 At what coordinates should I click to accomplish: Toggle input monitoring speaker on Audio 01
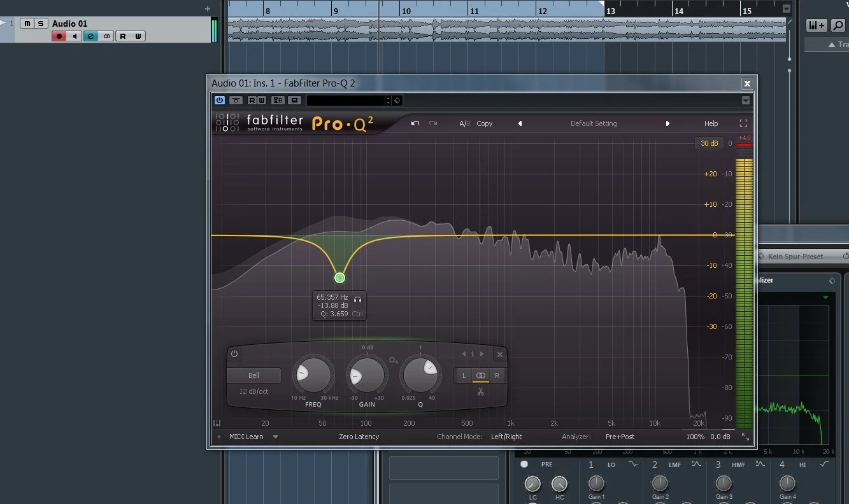(75, 36)
